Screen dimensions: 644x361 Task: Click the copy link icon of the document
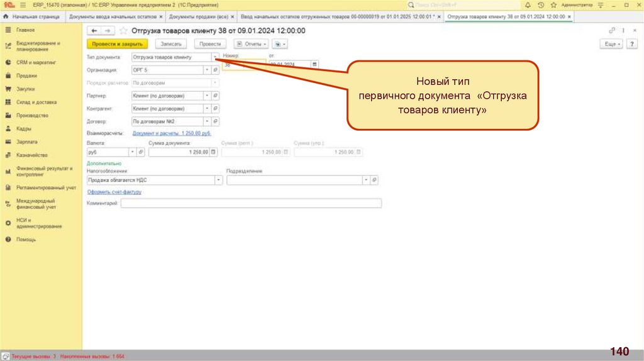click(x=611, y=30)
